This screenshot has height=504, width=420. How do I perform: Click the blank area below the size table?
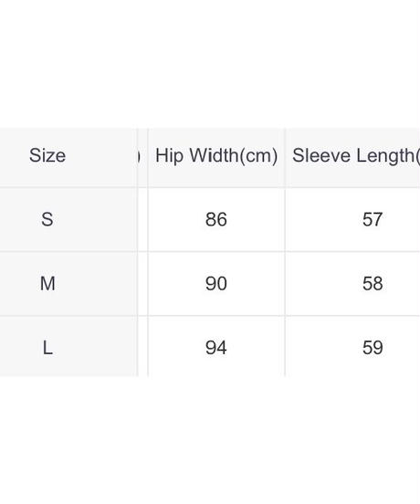pyautogui.click(x=210, y=440)
